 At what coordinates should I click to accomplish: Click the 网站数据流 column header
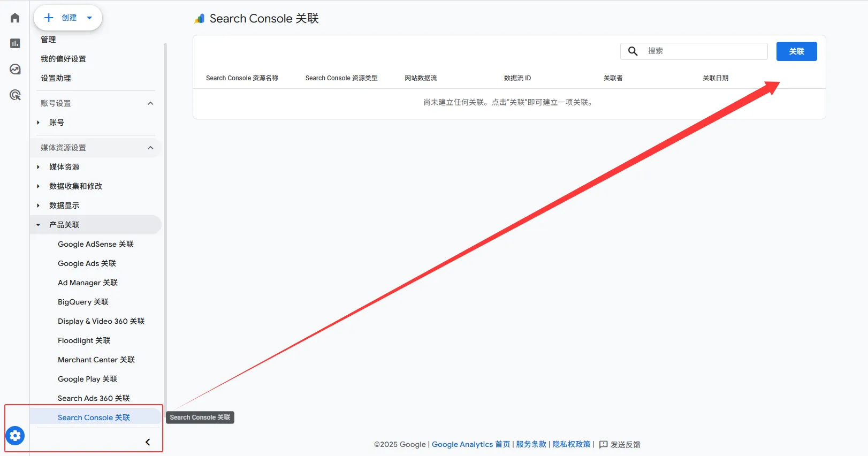421,78
